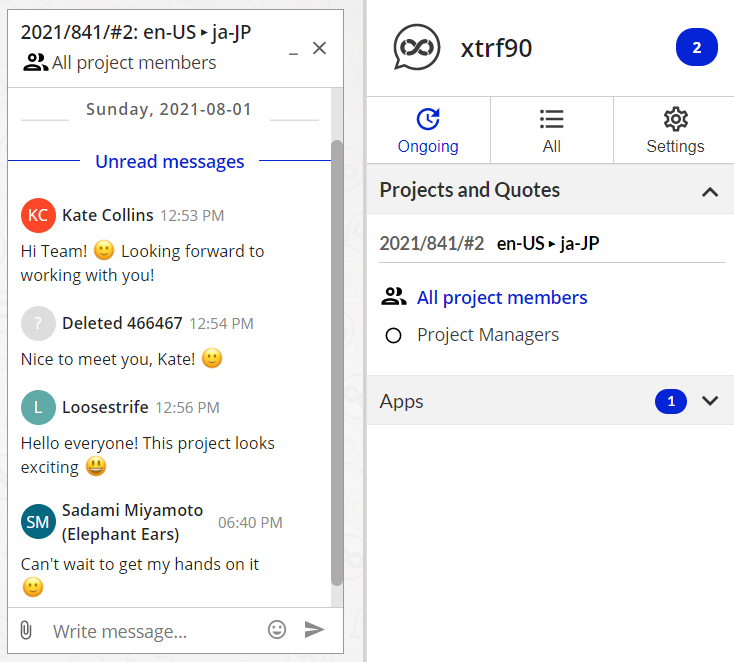
Task: Click Kate Collins KC avatar
Action: point(38,215)
